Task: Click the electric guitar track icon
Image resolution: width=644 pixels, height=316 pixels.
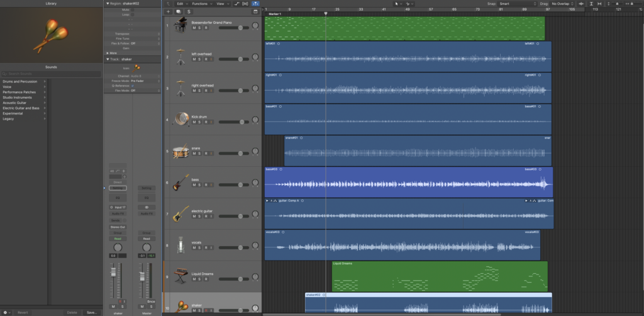Action: pos(180,214)
